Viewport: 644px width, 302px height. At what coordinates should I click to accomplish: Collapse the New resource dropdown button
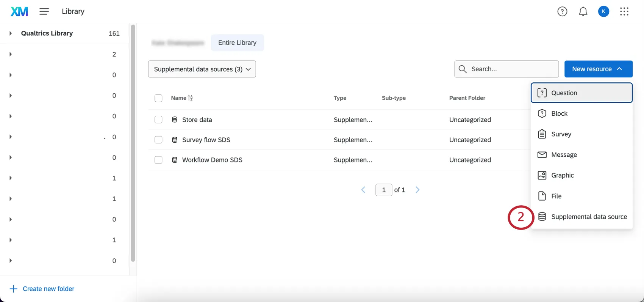click(598, 69)
